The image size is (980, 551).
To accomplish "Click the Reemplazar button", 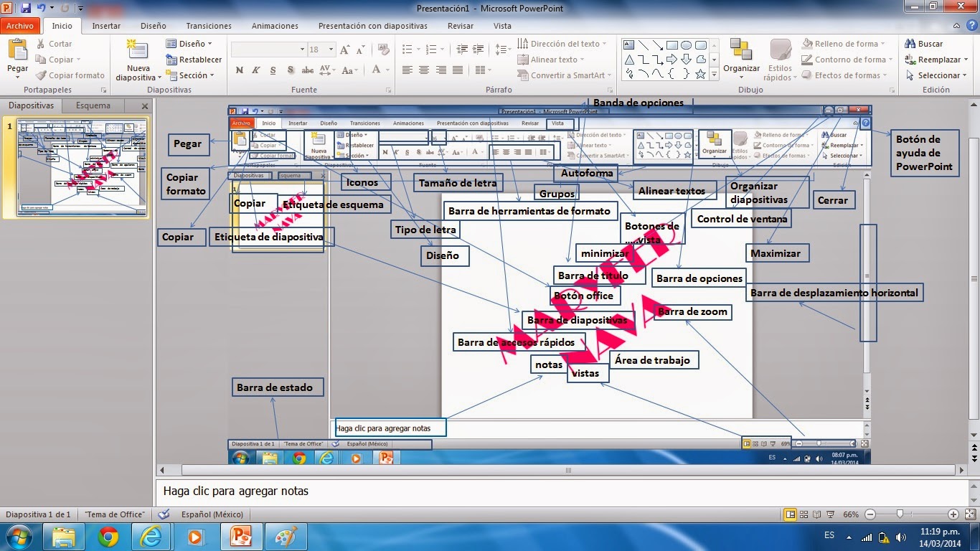I will point(935,60).
